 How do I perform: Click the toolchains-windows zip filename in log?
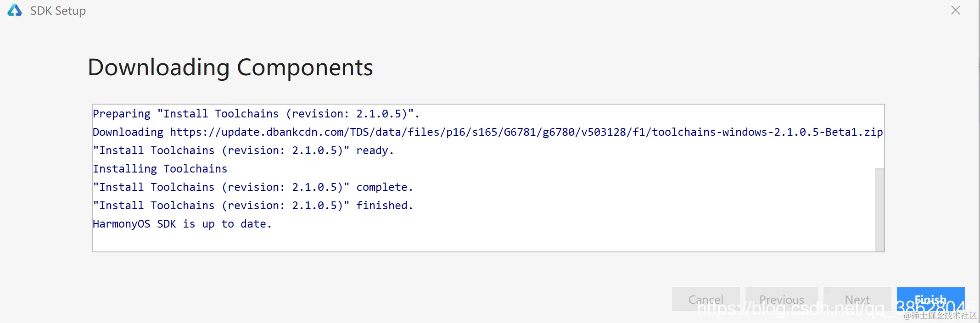point(767,132)
